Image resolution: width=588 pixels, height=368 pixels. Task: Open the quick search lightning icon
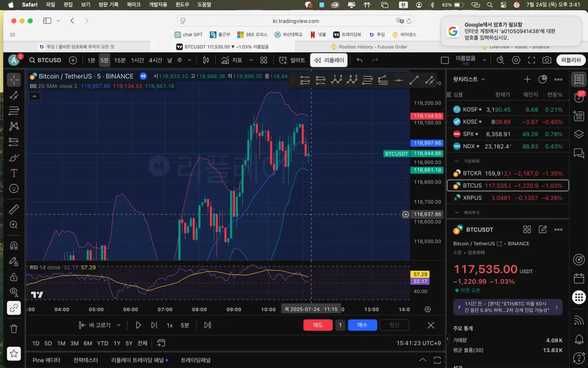[500, 60]
